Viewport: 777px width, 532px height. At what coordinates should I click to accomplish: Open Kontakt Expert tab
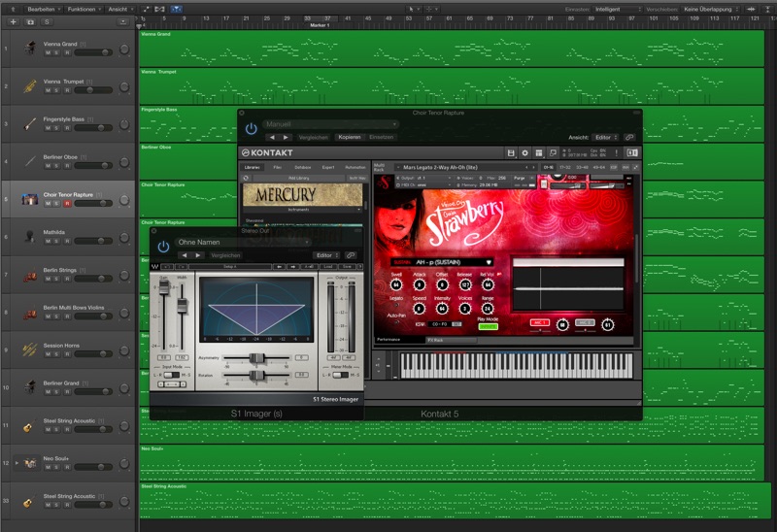[x=328, y=167]
